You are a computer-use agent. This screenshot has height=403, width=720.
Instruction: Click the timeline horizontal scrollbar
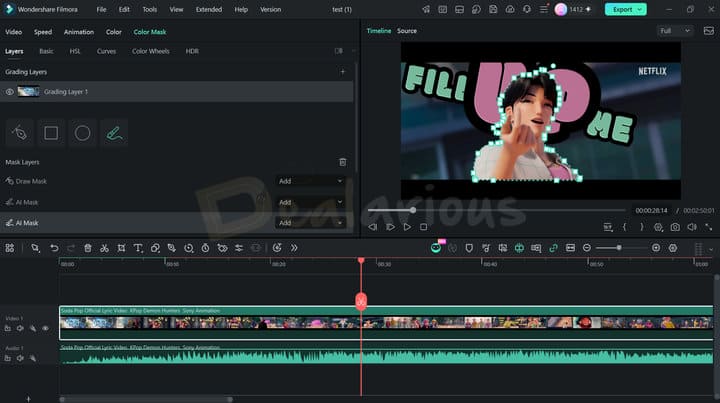click(146, 399)
